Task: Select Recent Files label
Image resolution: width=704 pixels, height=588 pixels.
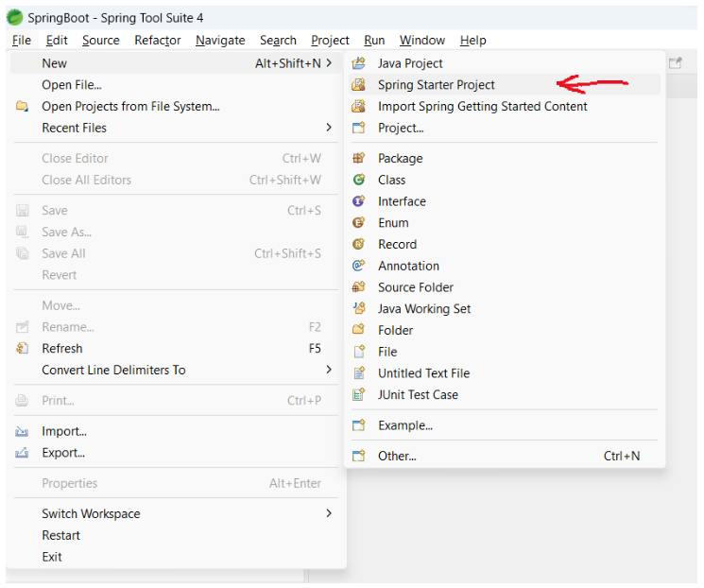Action: click(x=74, y=128)
